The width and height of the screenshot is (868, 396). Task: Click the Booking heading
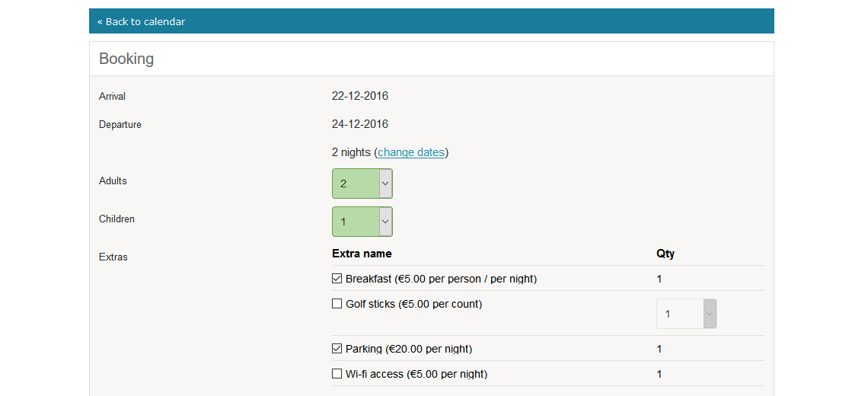(x=126, y=59)
